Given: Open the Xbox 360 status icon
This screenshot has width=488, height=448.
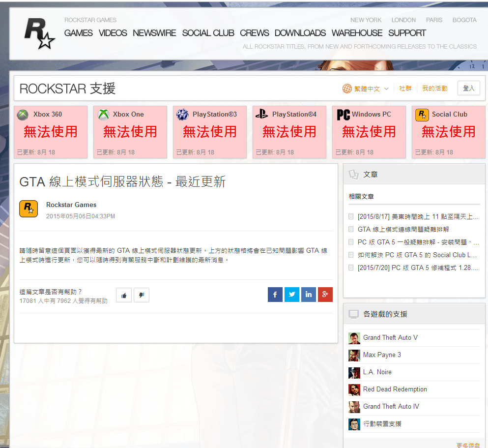Looking at the screenshot, I should pos(23,115).
